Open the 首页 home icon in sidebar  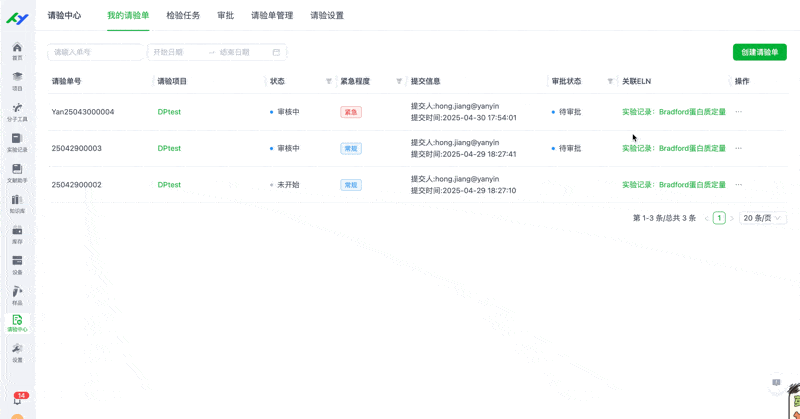coord(17,51)
